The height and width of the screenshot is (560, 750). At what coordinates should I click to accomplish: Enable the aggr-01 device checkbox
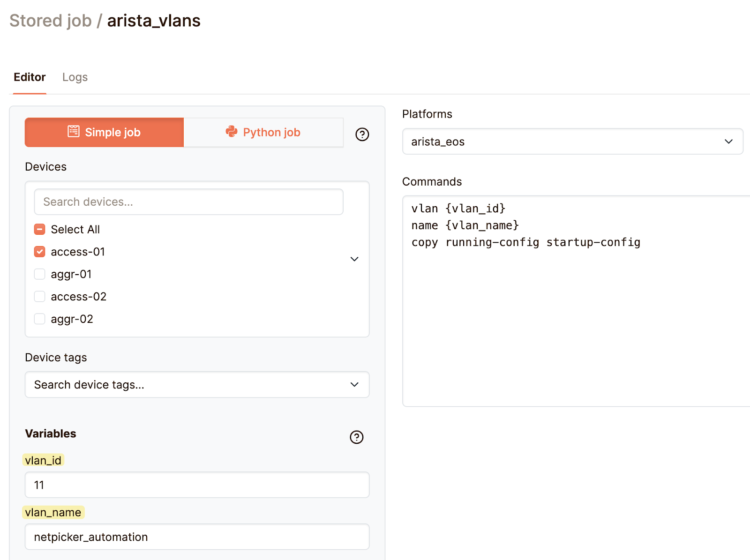click(40, 274)
